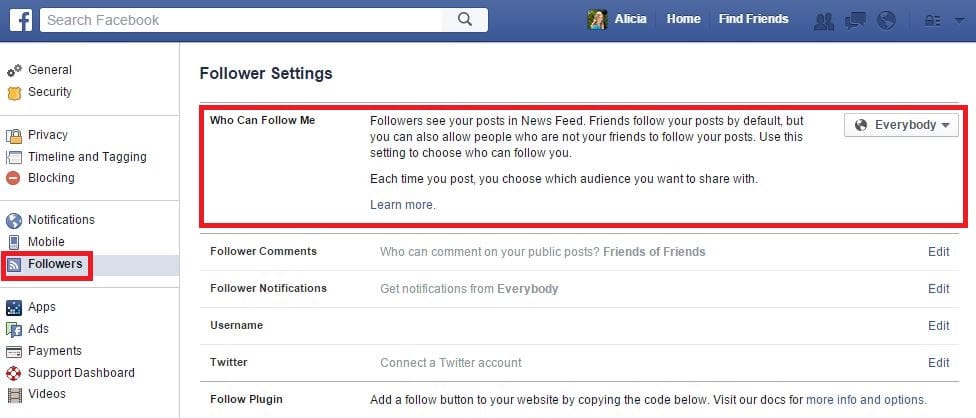Image resolution: width=976 pixels, height=418 pixels.
Task: Edit Follower Notifications setting
Action: pos(939,289)
